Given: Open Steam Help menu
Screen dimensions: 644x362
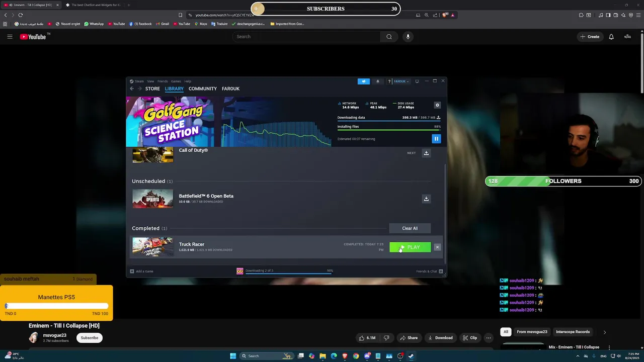Looking at the screenshot, I should pos(188,81).
